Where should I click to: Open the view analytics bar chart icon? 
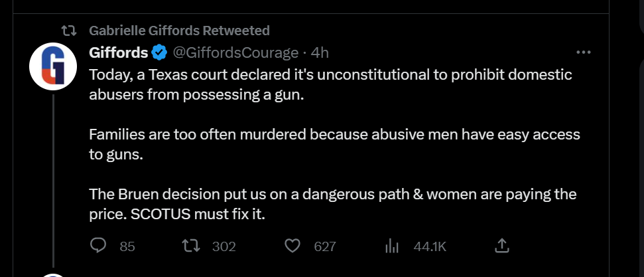392,246
